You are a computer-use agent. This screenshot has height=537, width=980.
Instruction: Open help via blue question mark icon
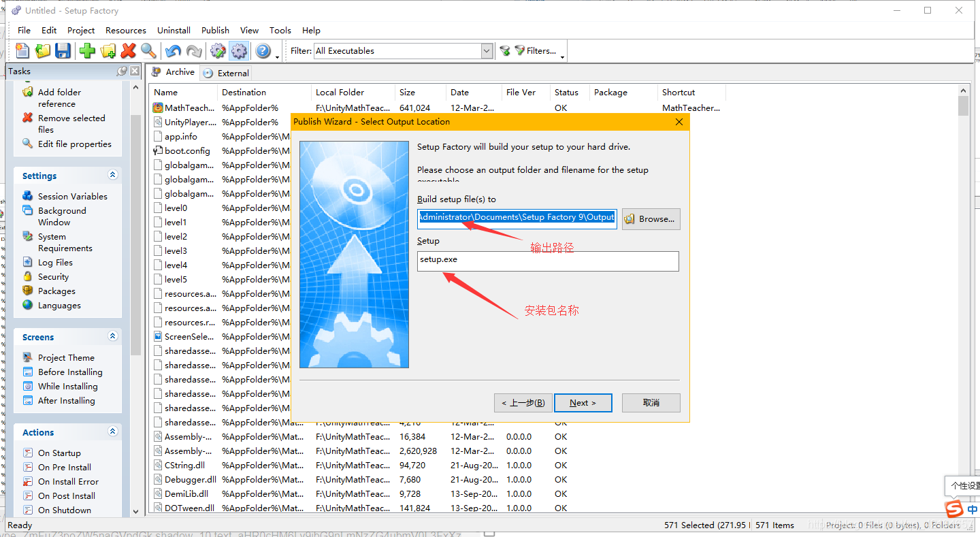coord(263,50)
